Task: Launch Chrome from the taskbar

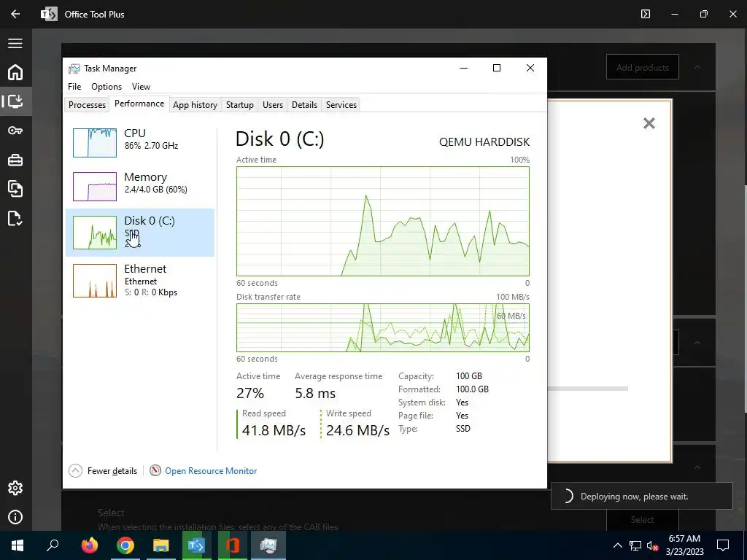Action: [x=125, y=545]
